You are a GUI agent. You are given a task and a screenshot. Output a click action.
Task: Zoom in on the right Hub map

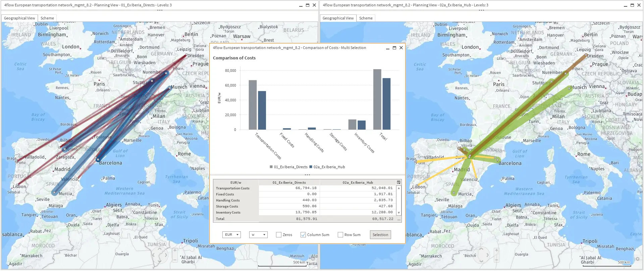coord(496,251)
